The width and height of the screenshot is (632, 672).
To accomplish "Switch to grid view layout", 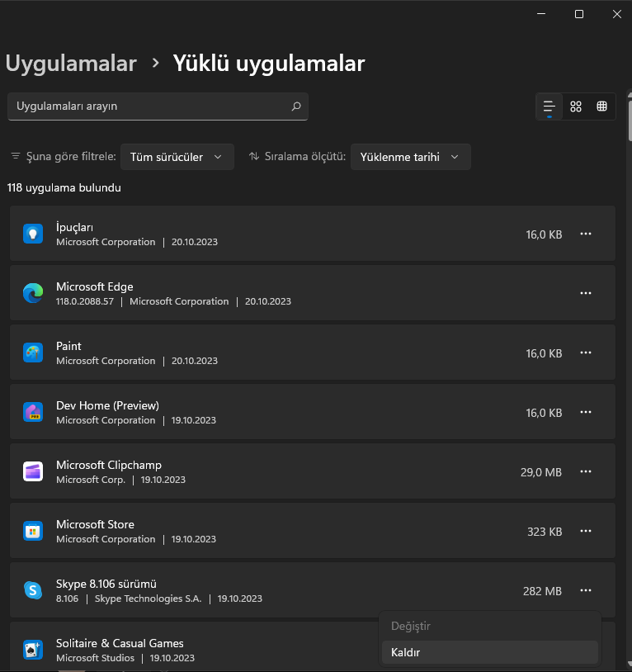I will click(575, 106).
